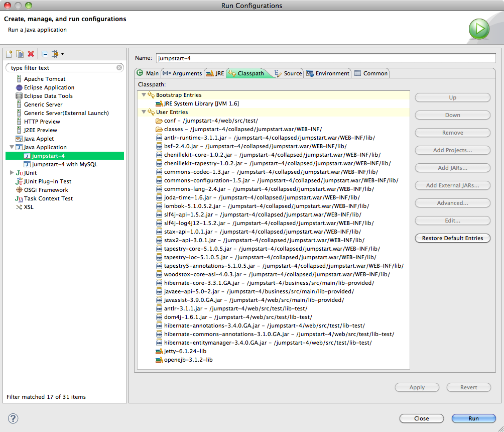This screenshot has height=432, width=504.
Task: Click the Revert button
Action: (469, 387)
